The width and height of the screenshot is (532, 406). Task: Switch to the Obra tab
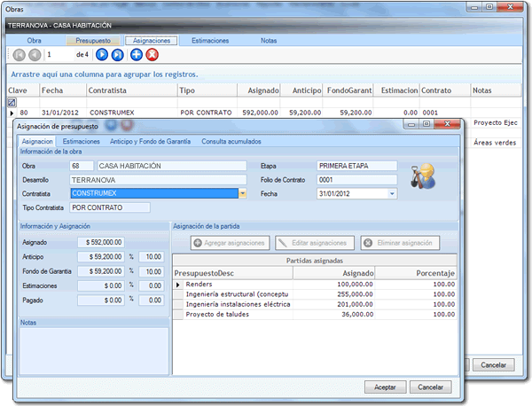pos(35,41)
